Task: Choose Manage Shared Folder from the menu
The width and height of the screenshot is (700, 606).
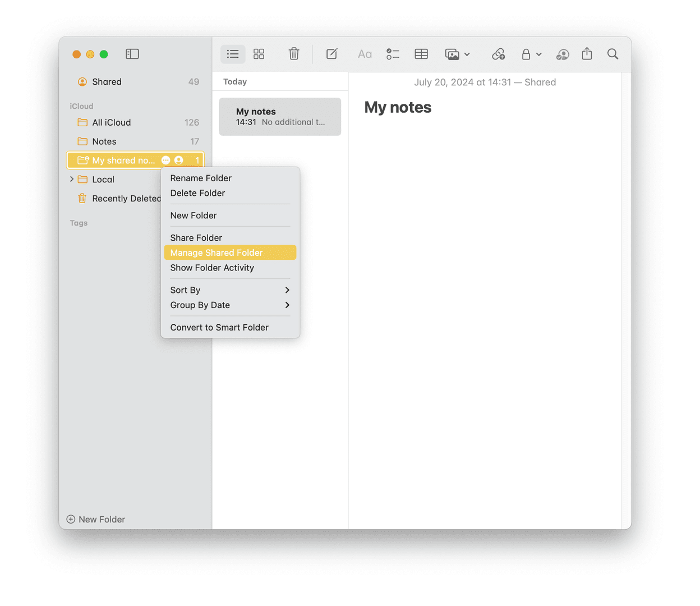Action: pyautogui.click(x=217, y=252)
